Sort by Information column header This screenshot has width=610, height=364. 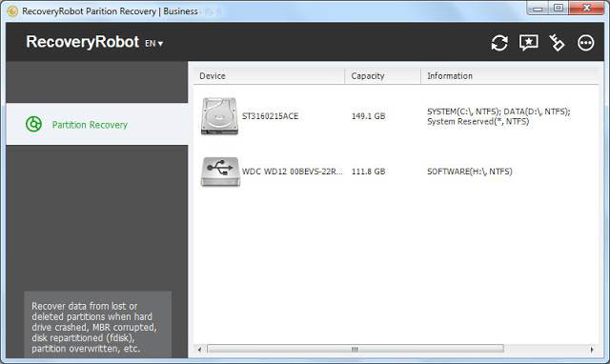pyautogui.click(x=510, y=76)
